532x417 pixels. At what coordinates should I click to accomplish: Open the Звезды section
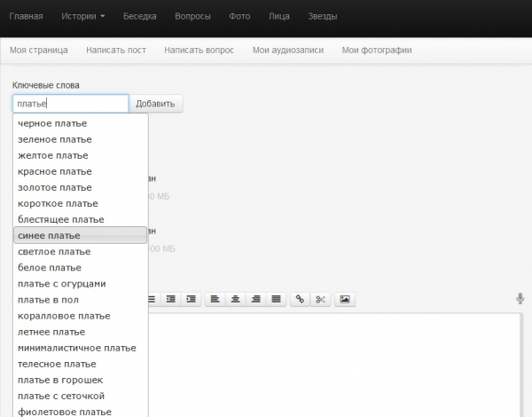(x=323, y=16)
